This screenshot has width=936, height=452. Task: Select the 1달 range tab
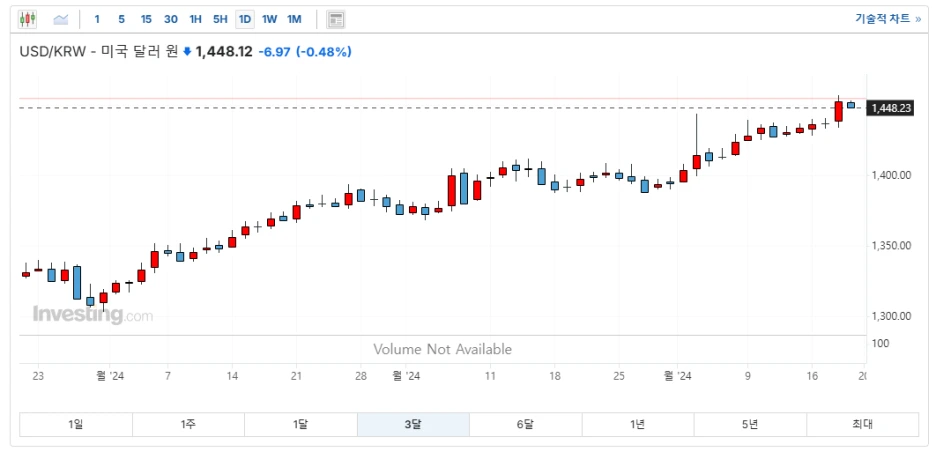[x=300, y=425]
